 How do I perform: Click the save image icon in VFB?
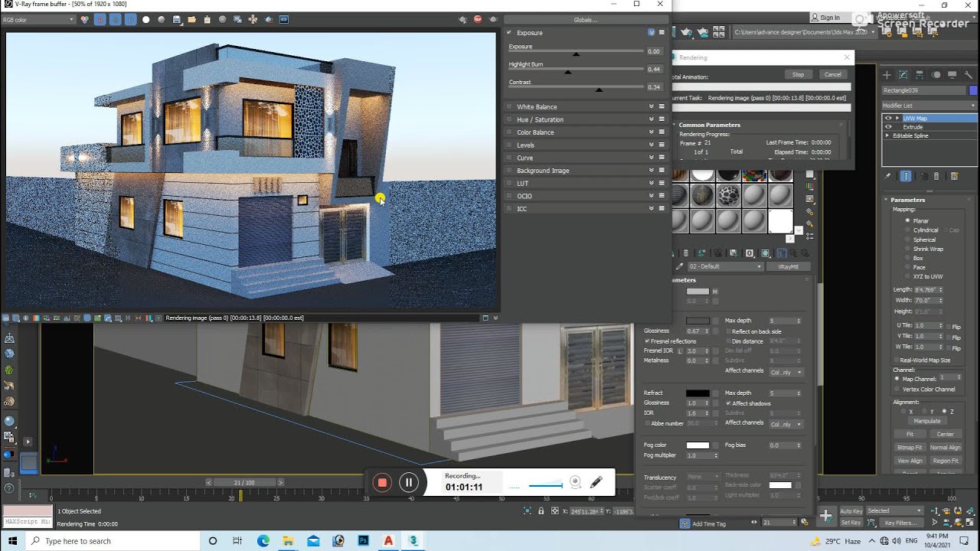(x=177, y=20)
